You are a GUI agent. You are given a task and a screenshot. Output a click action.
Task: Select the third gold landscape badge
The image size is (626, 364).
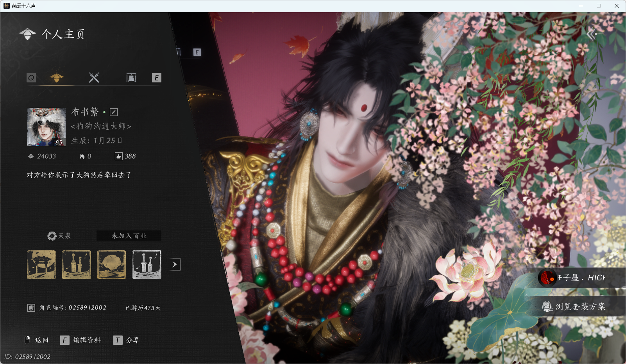(x=112, y=265)
